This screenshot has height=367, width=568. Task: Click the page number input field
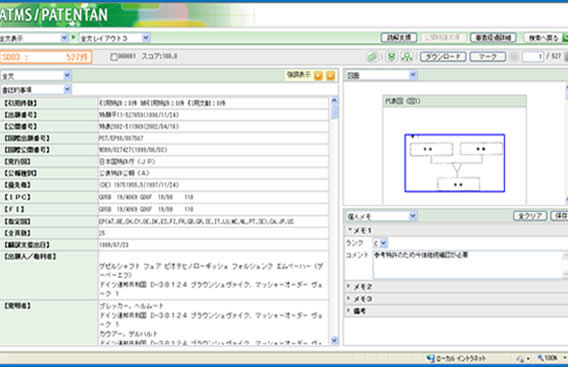tap(532, 57)
